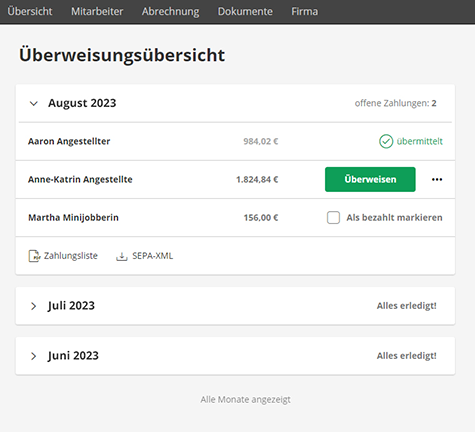Open the Übersicht menu item
475x432 pixels.
click(x=30, y=11)
